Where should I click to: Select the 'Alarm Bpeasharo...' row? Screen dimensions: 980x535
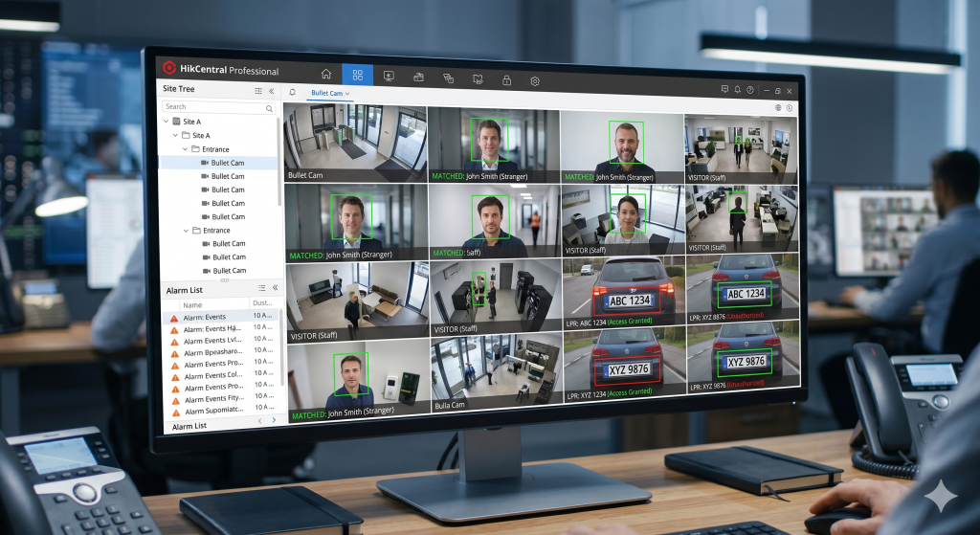point(222,352)
